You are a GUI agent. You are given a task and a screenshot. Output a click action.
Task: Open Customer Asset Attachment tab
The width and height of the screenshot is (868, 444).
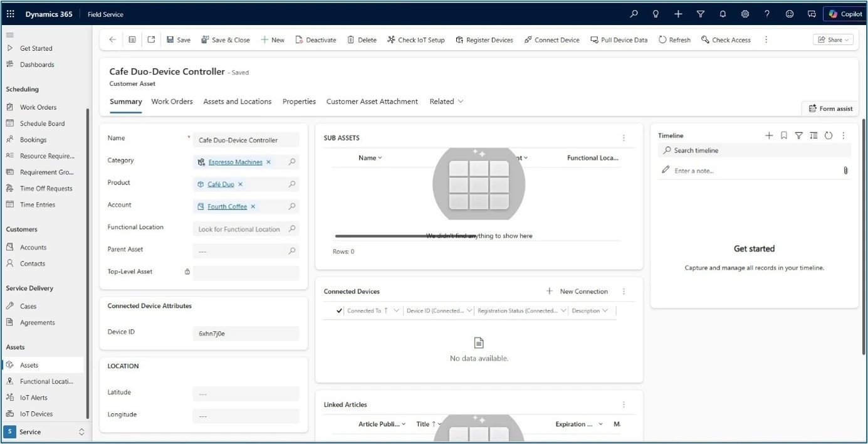pos(372,101)
